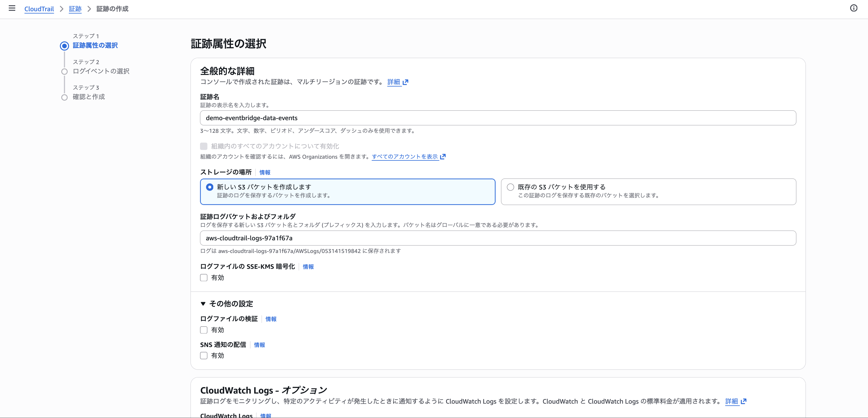The height and width of the screenshot is (418, 868).
Task: Open すべてのアカウントを表示 link
Action: (405, 156)
